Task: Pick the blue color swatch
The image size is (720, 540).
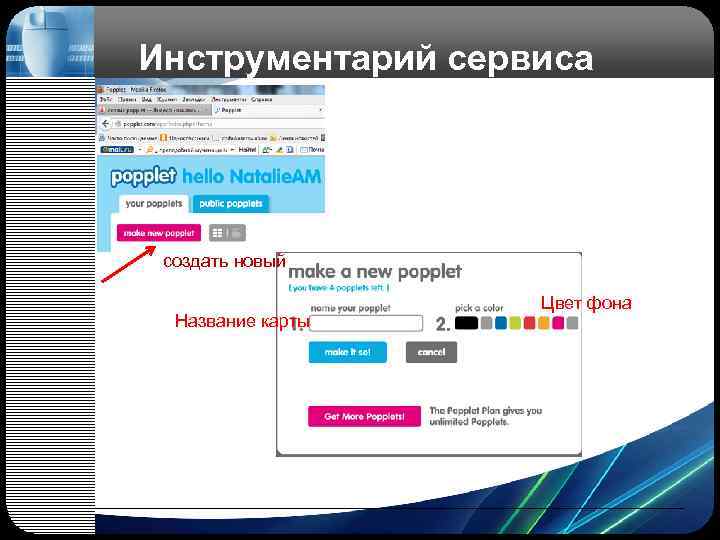Action: pyautogui.click(x=501, y=323)
